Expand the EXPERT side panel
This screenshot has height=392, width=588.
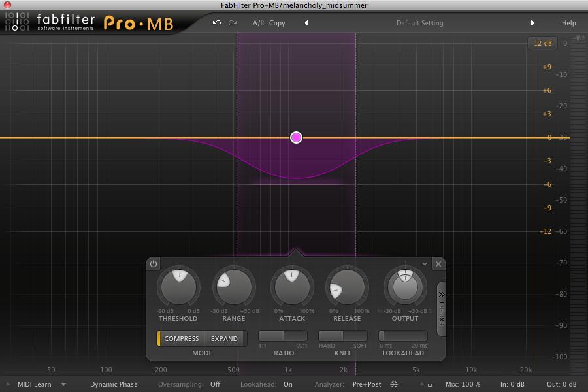442,309
